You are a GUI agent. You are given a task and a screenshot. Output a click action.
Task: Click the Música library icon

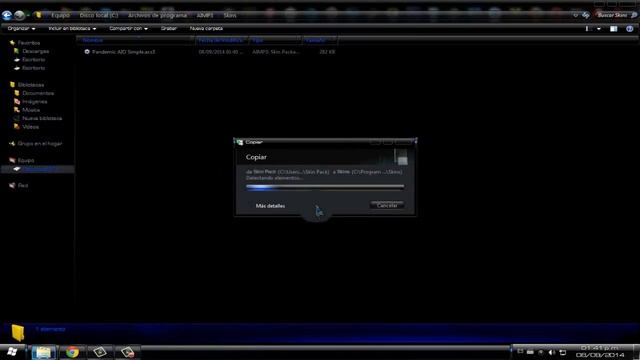17,110
